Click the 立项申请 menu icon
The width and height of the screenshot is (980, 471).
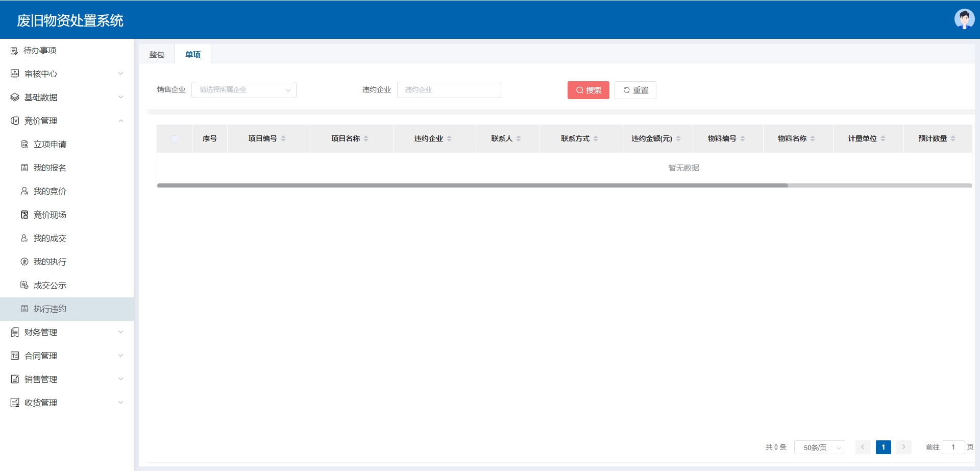coord(24,145)
